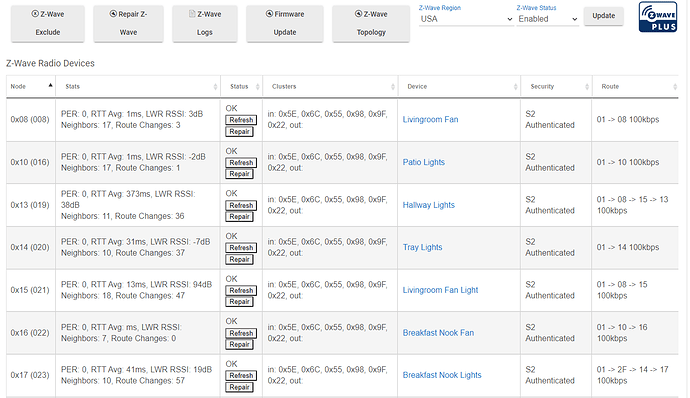Open the Livingroom Fan device link
This screenshot has width=690, height=398.
430,119
